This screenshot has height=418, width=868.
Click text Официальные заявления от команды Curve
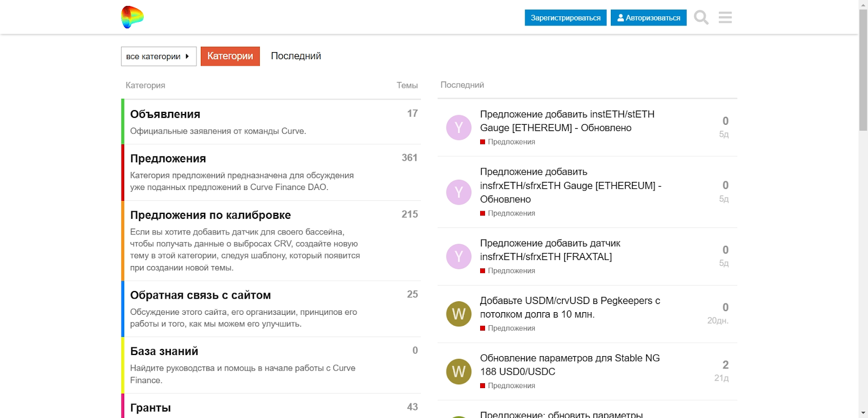[x=218, y=131]
